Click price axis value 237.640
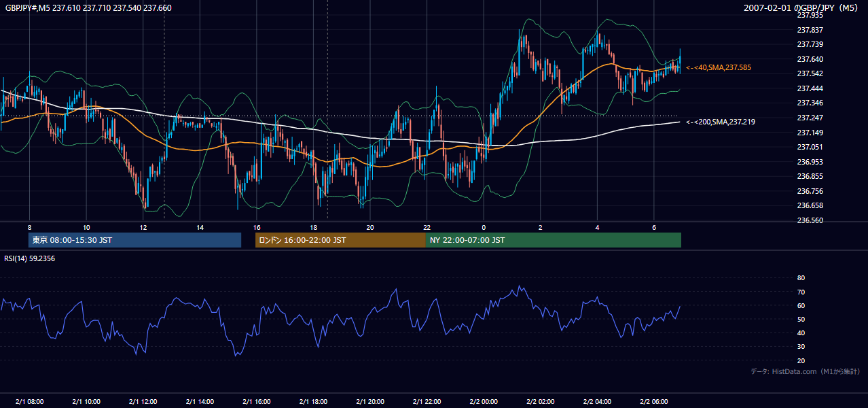This screenshot has width=868, height=408. pyautogui.click(x=810, y=59)
